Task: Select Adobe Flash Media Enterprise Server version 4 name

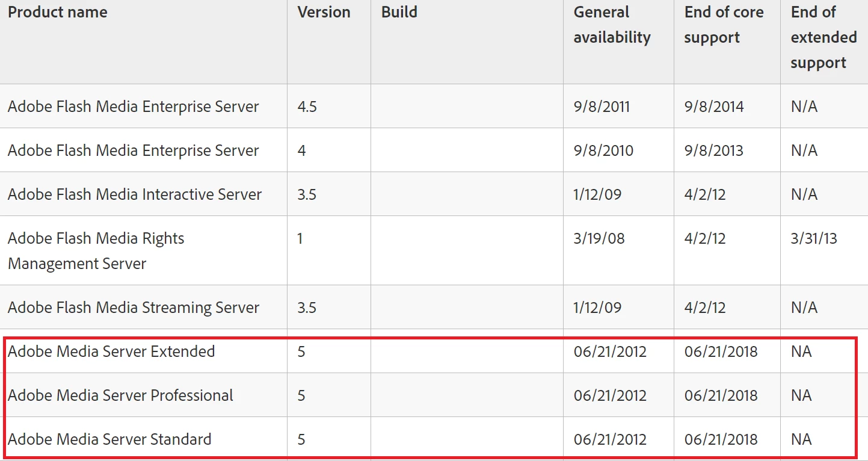Action: point(134,150)
